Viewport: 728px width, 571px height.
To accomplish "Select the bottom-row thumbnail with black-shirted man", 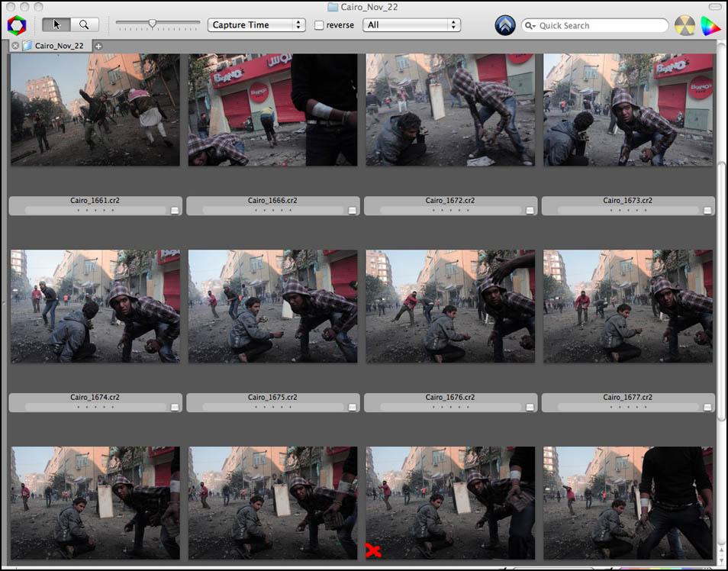I will [x=628, y=503].
